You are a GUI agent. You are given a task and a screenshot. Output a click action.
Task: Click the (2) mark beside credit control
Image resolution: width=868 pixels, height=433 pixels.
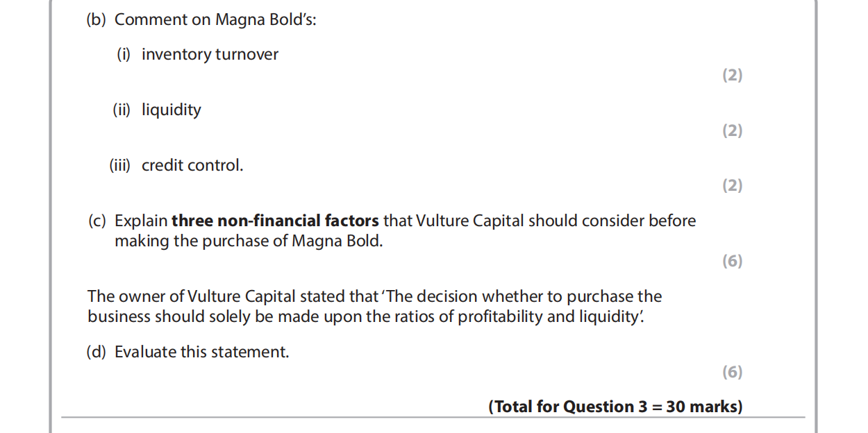732,185
